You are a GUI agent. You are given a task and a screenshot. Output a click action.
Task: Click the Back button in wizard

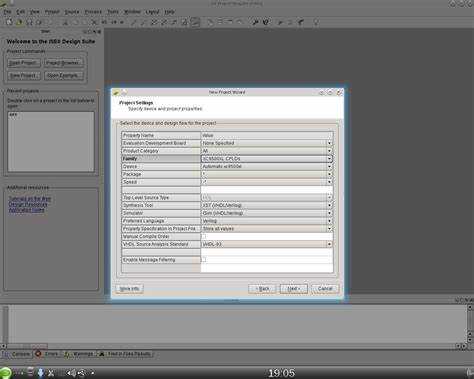click(262, 289)
